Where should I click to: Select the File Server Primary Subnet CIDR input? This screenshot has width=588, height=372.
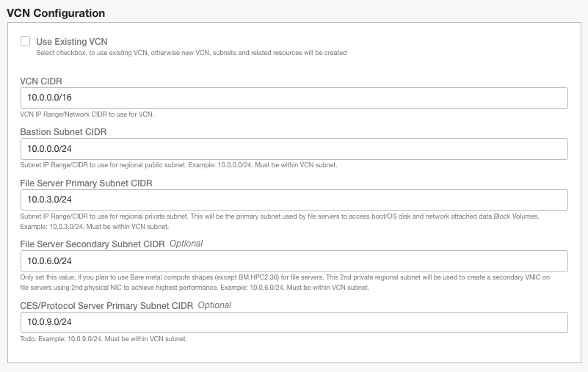click(x=294, y=200)
